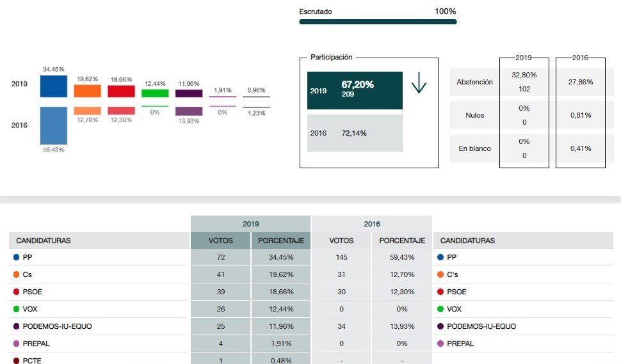Viewport: 621px width, 364px height.
Task: Click the orange C's dot in 2016 candidaturas
Action: pos(440,274)
